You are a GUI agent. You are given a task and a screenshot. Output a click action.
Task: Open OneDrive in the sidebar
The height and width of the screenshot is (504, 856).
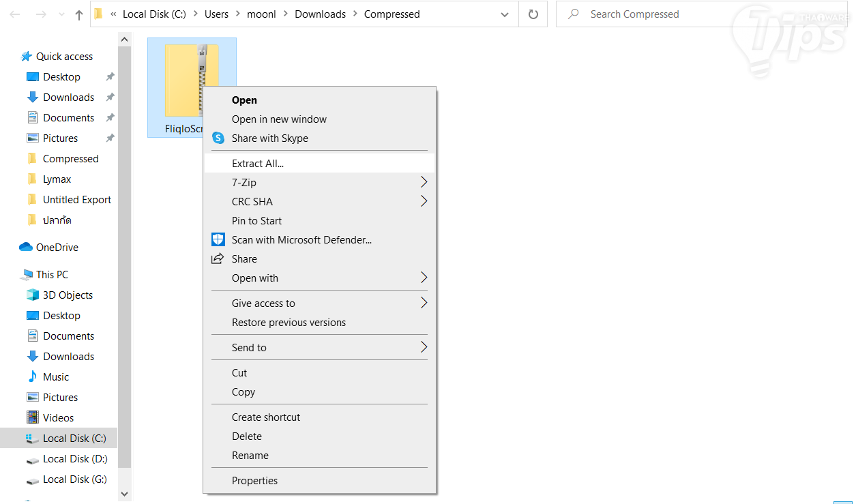tap(57, 248)
